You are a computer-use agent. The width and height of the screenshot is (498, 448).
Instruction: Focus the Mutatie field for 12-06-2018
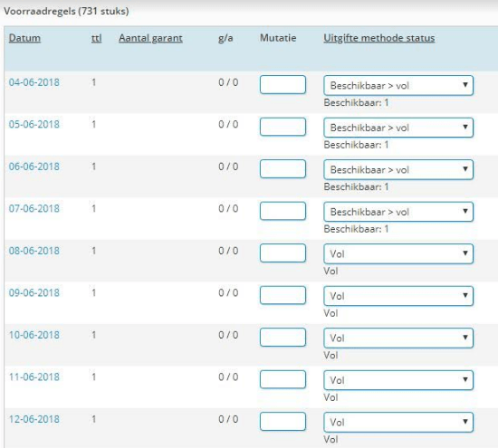pyautogui.click(x=283, y=421)
